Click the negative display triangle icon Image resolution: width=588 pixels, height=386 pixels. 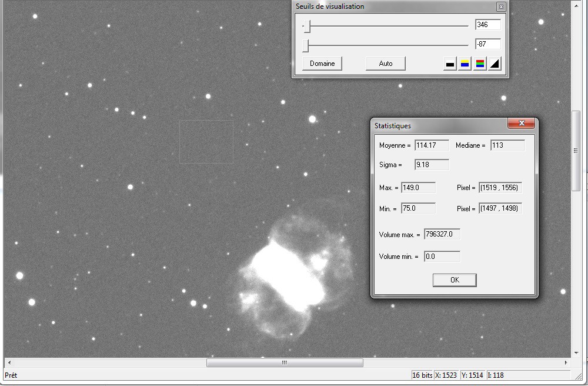(495, 63)
